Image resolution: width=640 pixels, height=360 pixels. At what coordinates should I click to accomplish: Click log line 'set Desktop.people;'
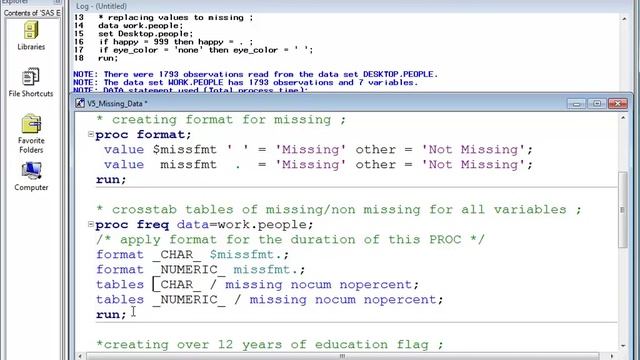pyautogui.click(x=145, y=34)
